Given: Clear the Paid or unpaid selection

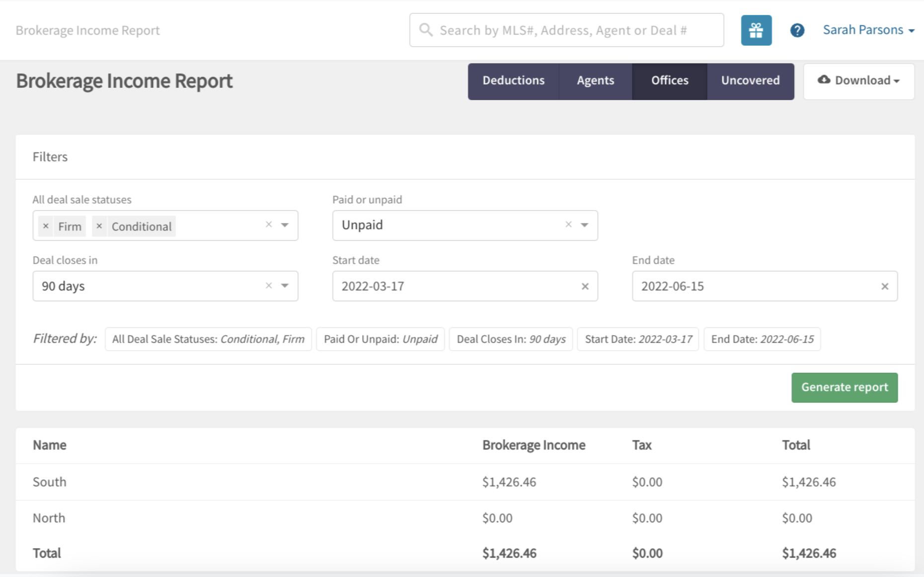Looking at the screenshot, I should click(x=569, y=224).
